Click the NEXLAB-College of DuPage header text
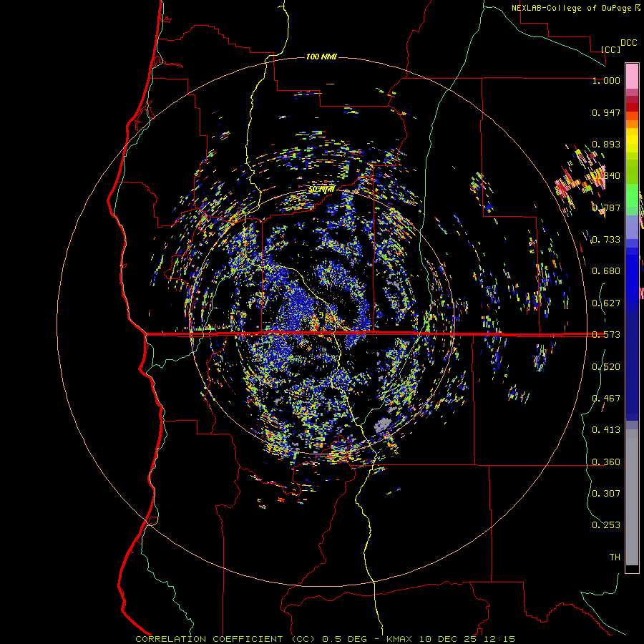 571,8
